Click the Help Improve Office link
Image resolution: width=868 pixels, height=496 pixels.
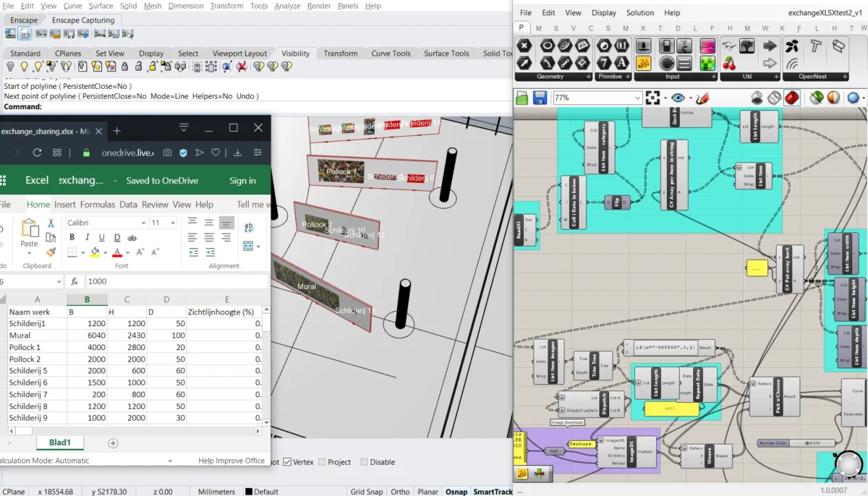[231, 461]
